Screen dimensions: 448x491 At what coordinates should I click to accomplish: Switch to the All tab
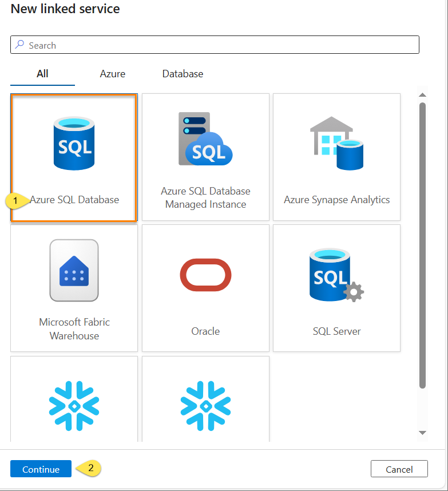[42, 74]
